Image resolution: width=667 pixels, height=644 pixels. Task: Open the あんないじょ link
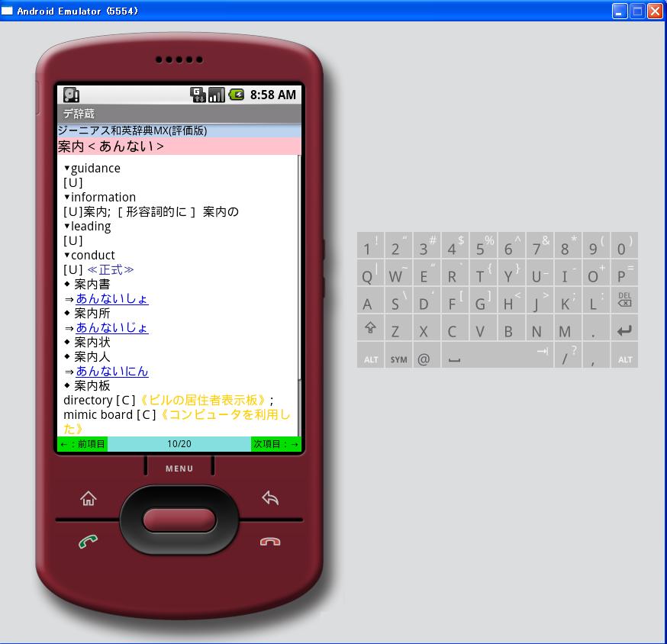pos(112,327)
